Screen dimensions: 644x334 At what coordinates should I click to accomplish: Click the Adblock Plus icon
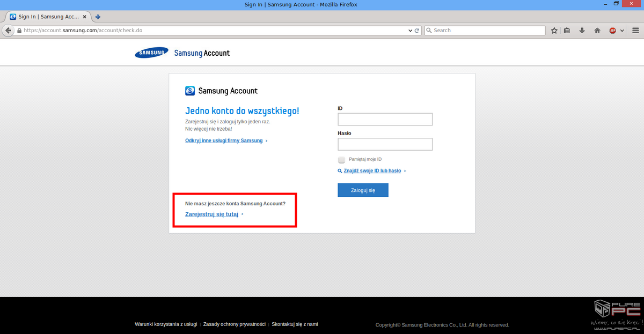pos(612,31)
